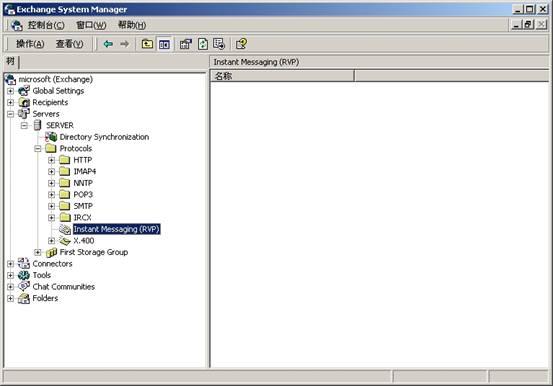Expand the Chat Communities node
Image resolution: width=553 pixels, height=386 pixels.
[x=11, y=287]
